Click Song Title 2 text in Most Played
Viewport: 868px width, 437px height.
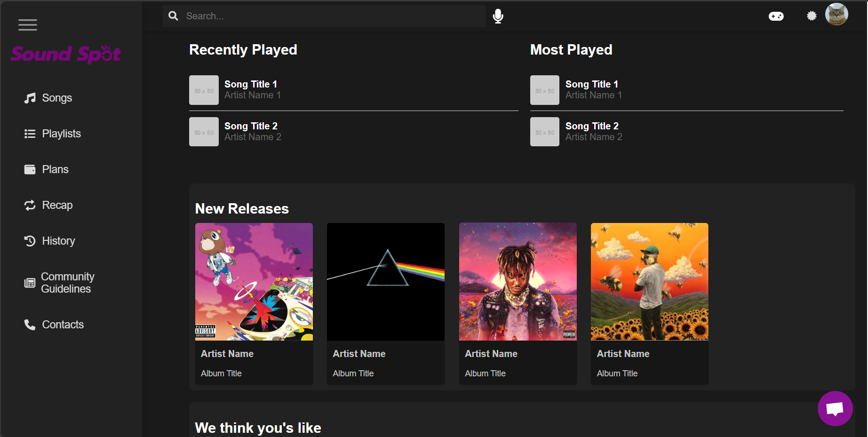[x=592, y=126]
